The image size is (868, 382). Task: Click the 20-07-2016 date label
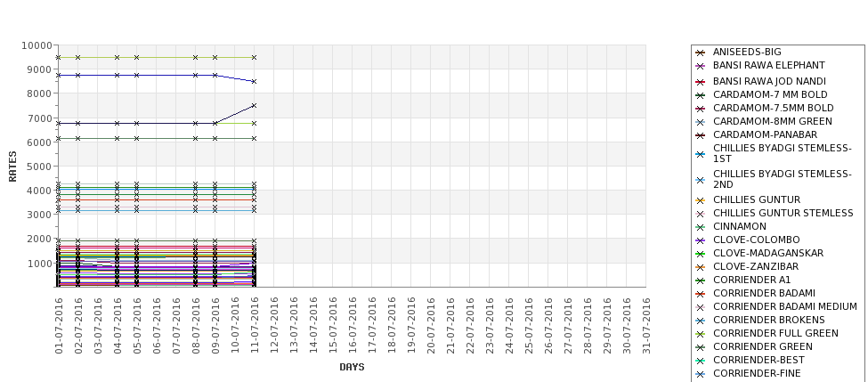pyautogui.click(x=431, y=326)
